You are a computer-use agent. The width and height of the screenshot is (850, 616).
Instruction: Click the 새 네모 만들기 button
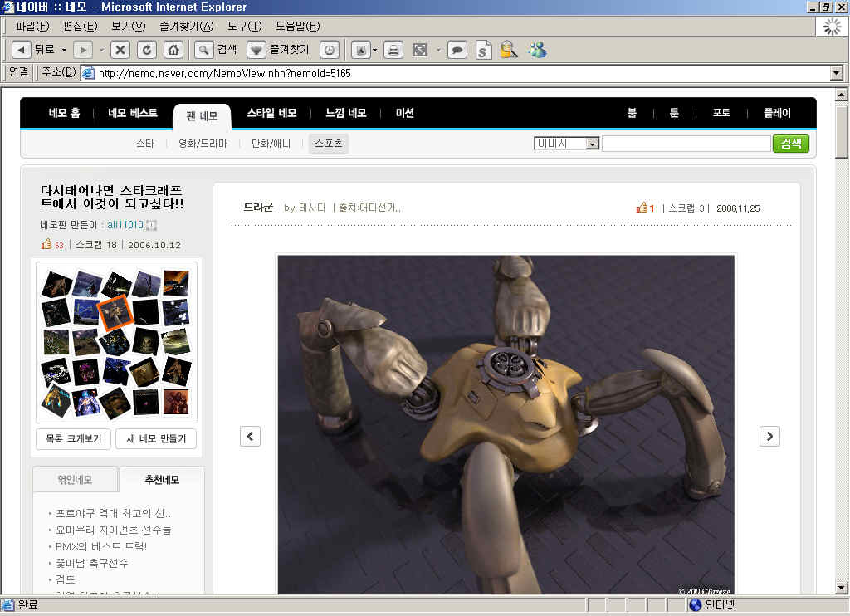[156, 438]
